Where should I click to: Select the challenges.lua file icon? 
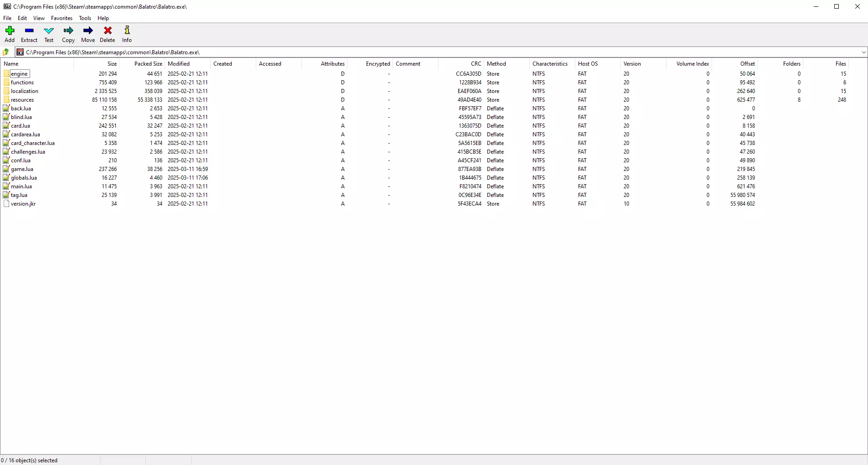coord(6,152)
